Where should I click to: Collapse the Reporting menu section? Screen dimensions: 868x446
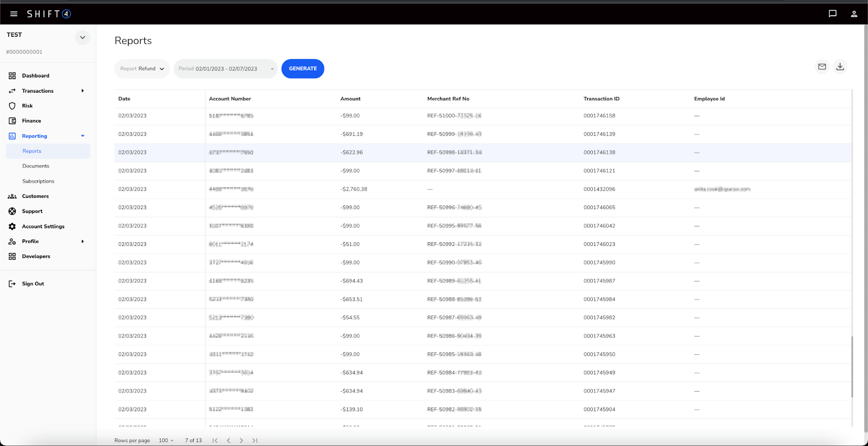point(82,136)
